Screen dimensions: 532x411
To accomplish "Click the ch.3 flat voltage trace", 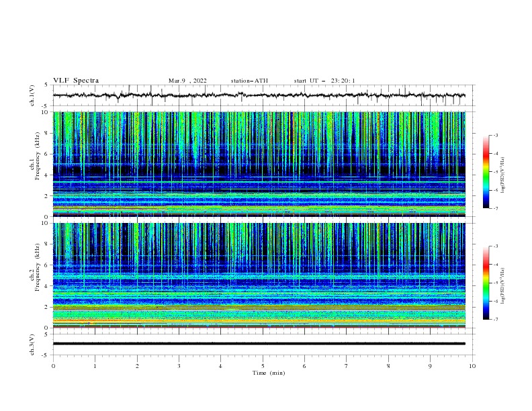I will click(x=259, y=344).
